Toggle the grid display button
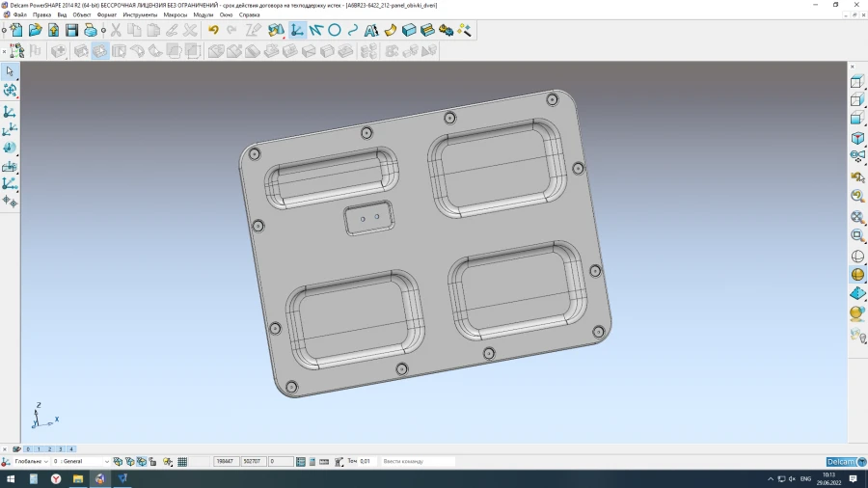This screenshot has height=488, width=868. point(182,462)
